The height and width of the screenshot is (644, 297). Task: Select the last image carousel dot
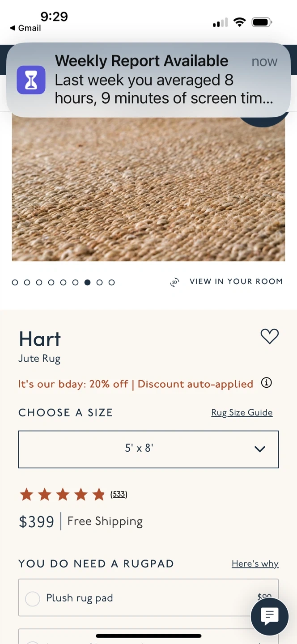click(x=112, y=283)
